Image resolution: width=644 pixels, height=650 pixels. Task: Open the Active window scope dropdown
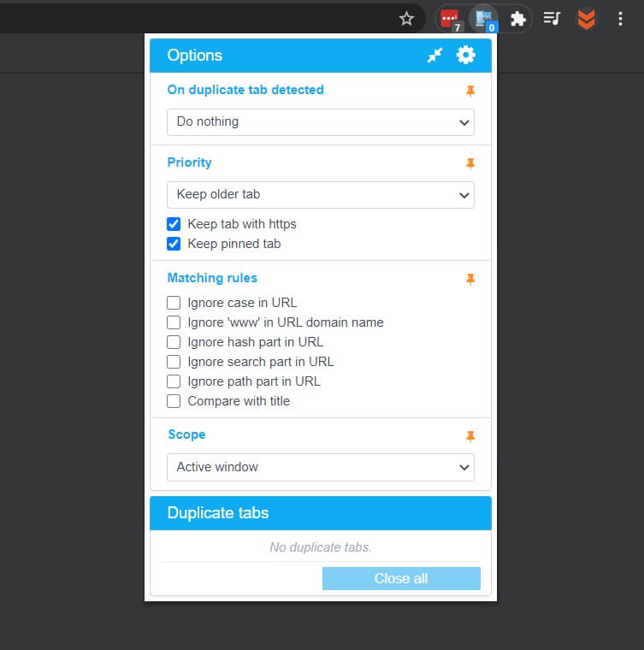pos(321,467)
